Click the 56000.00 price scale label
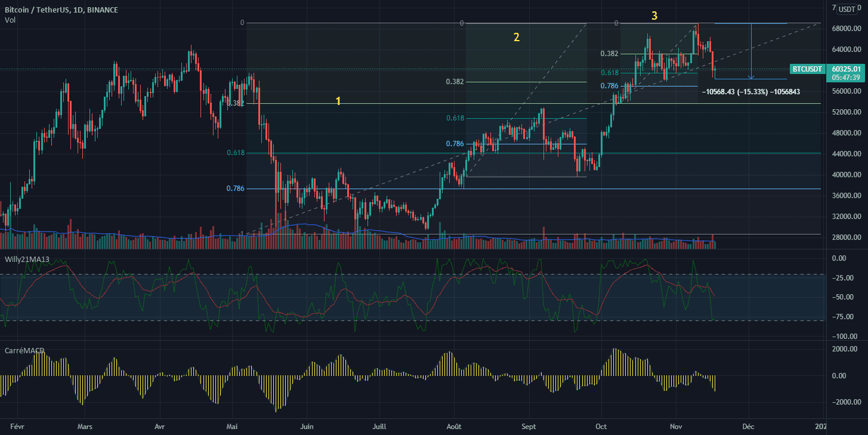 847,91
